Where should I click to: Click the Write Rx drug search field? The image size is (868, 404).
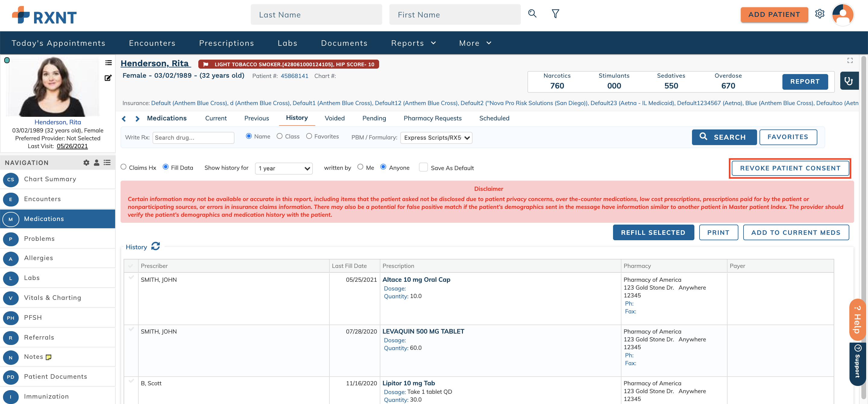pos(193,138)
